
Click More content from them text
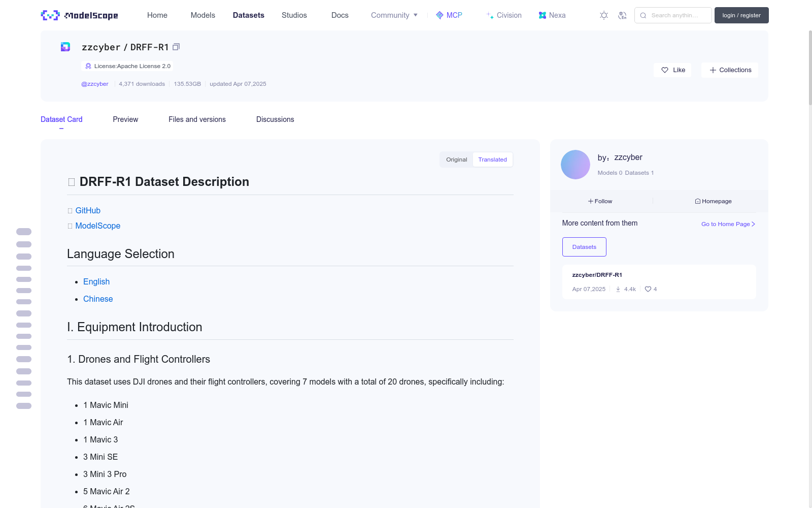pyautogui.click(x=600, y=223)
